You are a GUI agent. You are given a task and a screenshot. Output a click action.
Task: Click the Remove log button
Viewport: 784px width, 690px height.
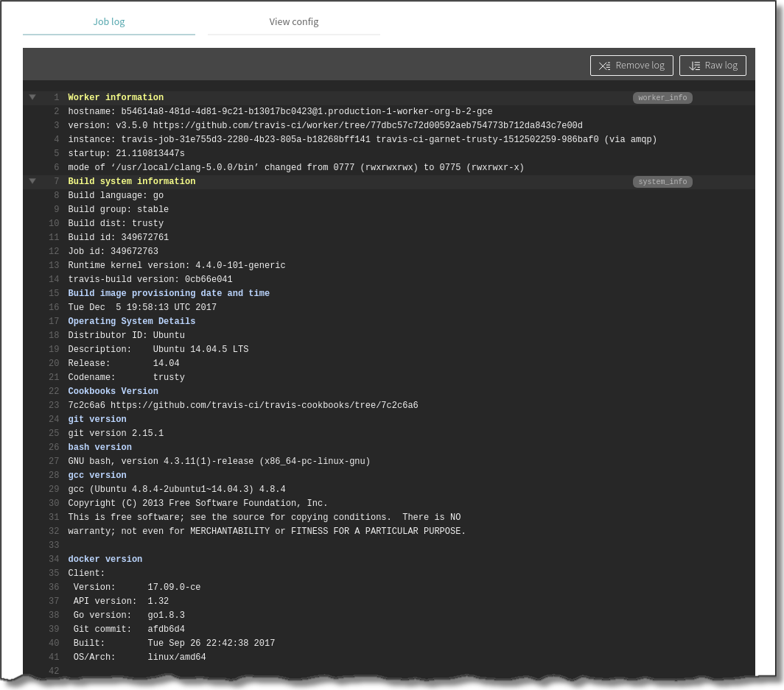coord(631,66)
